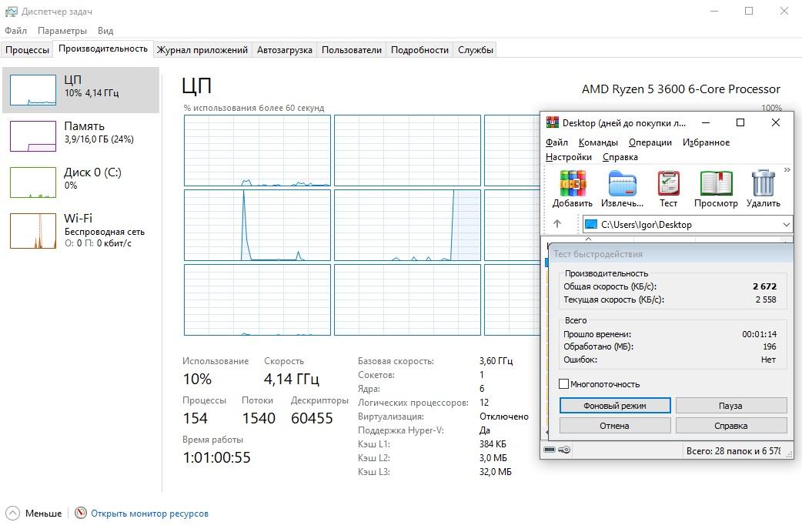This screenshot has height=532, width=802.
Task: Click the CPU graph with spike, middle-left
Action: 257,225
